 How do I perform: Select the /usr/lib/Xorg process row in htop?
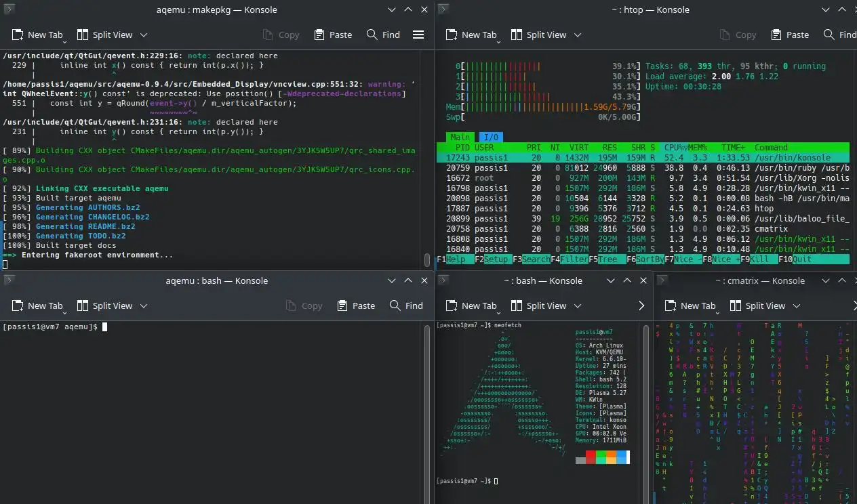[x=643, y=177]
